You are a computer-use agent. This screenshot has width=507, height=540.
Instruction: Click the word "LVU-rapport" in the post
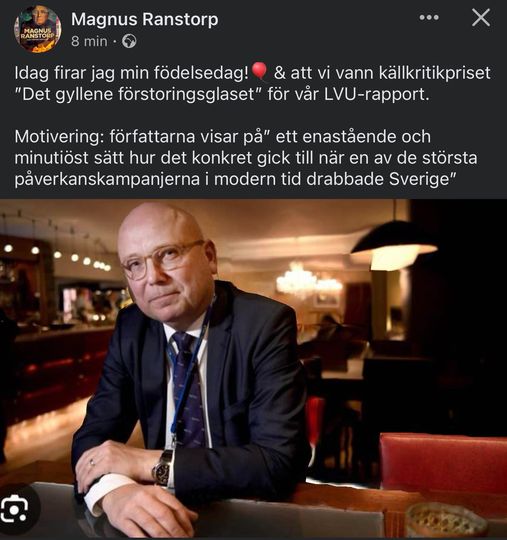click(374, 94)
